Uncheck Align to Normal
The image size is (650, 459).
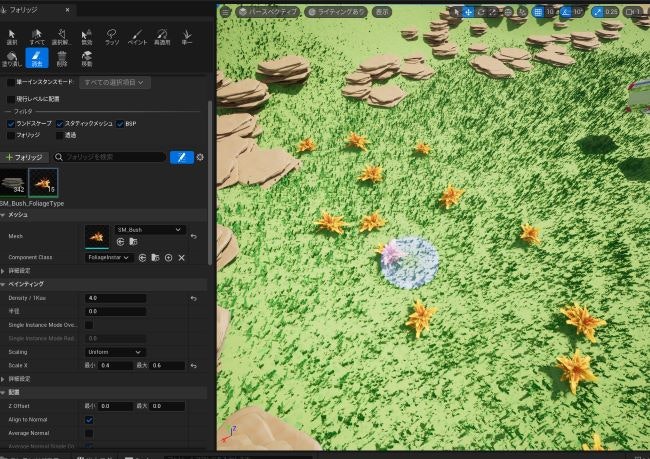coord(89,420)
